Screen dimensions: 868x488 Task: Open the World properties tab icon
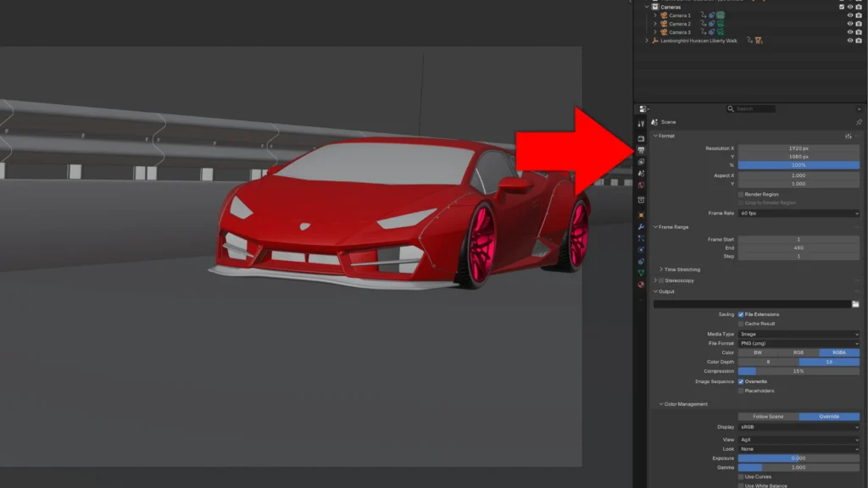click(x=641, y=185)
